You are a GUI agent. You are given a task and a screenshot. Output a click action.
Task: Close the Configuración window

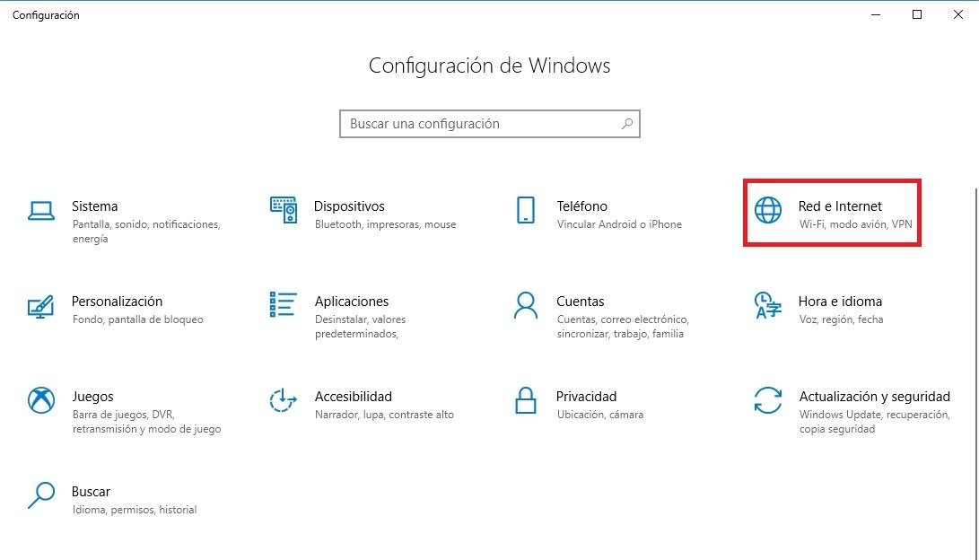(x=957, y=14)
